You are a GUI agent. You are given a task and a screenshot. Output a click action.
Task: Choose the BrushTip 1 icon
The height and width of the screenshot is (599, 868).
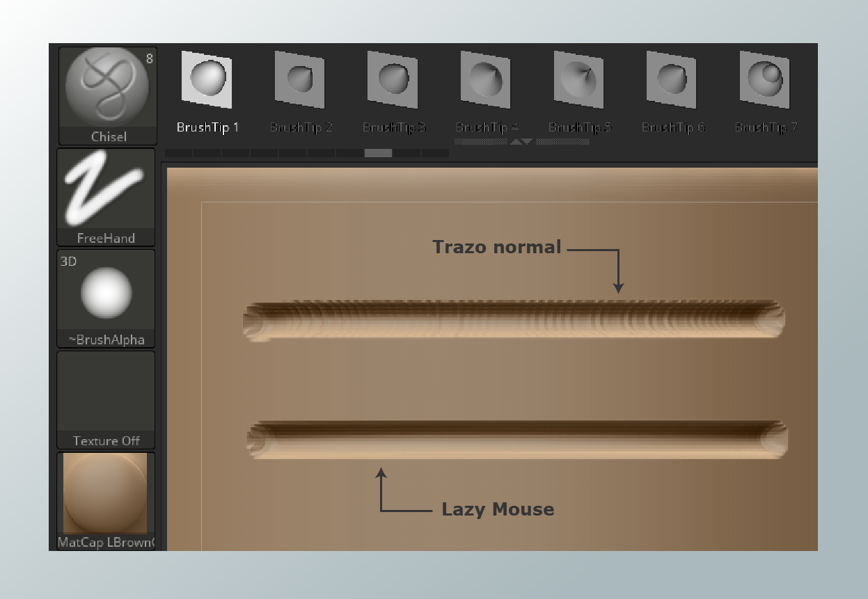[207, 79]
